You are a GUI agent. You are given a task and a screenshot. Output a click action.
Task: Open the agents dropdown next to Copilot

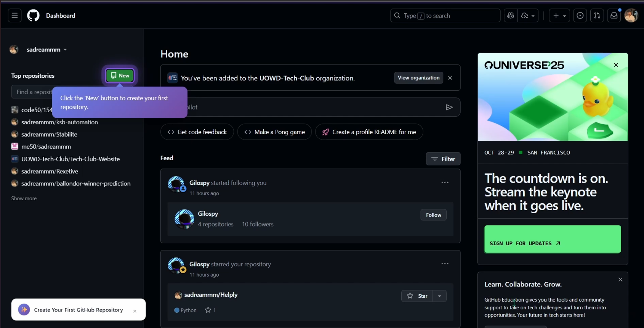(x=528, y=16)
